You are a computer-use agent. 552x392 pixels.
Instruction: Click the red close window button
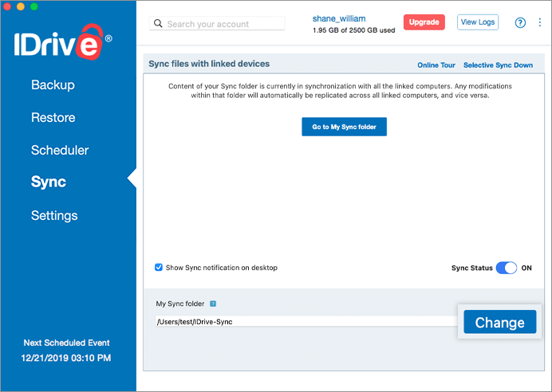[7, 6]
